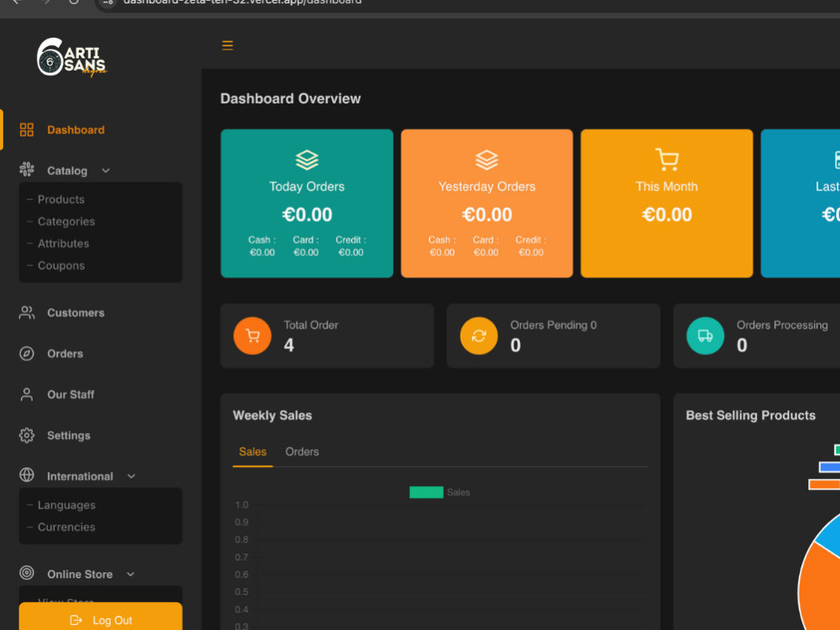Click the Dashboard Overview heading
840x630 pixels.
(291, 98)
